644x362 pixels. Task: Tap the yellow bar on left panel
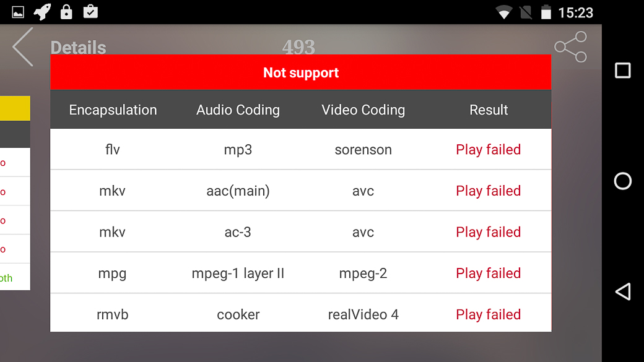15,108
